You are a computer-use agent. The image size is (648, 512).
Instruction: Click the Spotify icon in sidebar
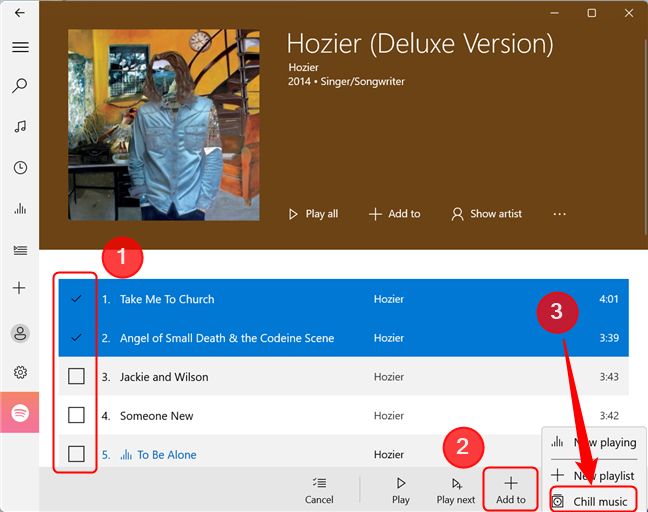pos(20,412)
